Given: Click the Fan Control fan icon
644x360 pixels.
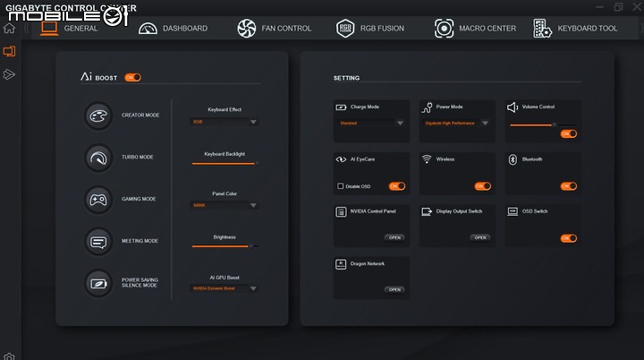Looking at the screenshot, I should click(x=247, y=29).
